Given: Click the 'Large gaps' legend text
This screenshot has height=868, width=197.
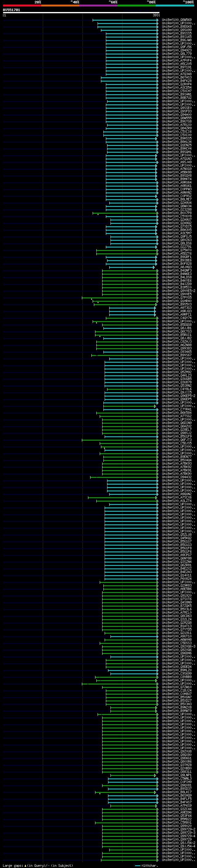Looking at the screenshot, I should (13, 866).
